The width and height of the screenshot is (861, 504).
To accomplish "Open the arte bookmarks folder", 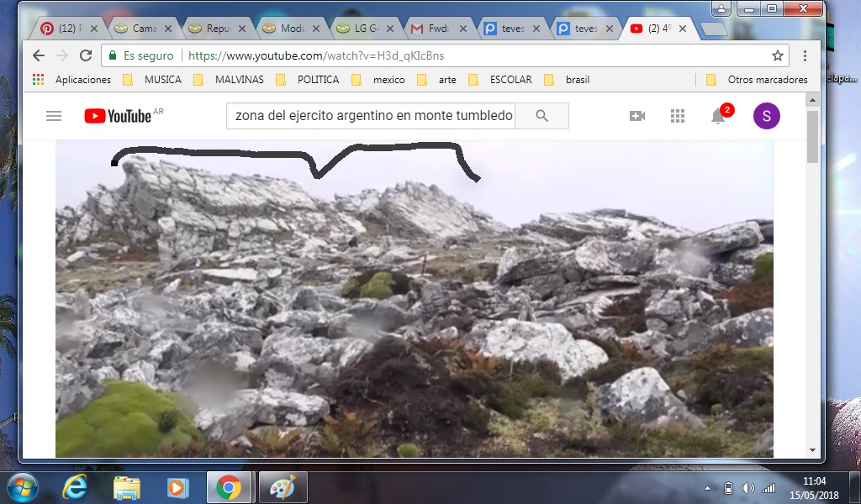I will click(437, 80).
